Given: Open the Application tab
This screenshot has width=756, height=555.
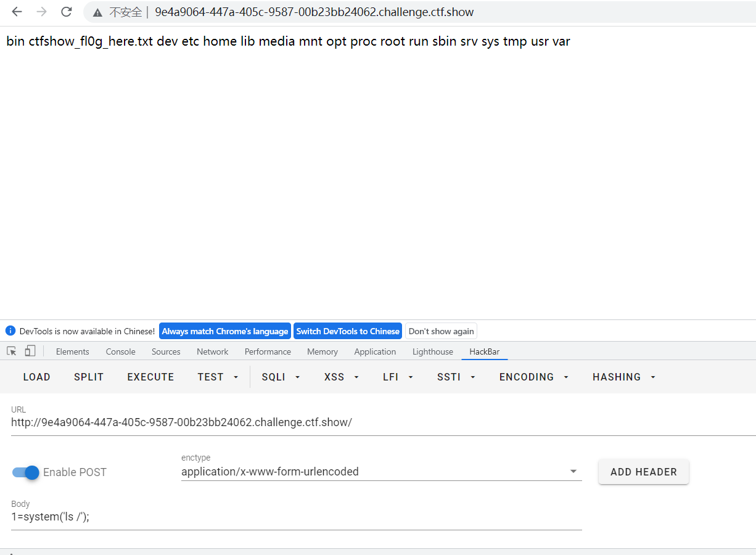Looking at the screenshot, I should [375, 351].
